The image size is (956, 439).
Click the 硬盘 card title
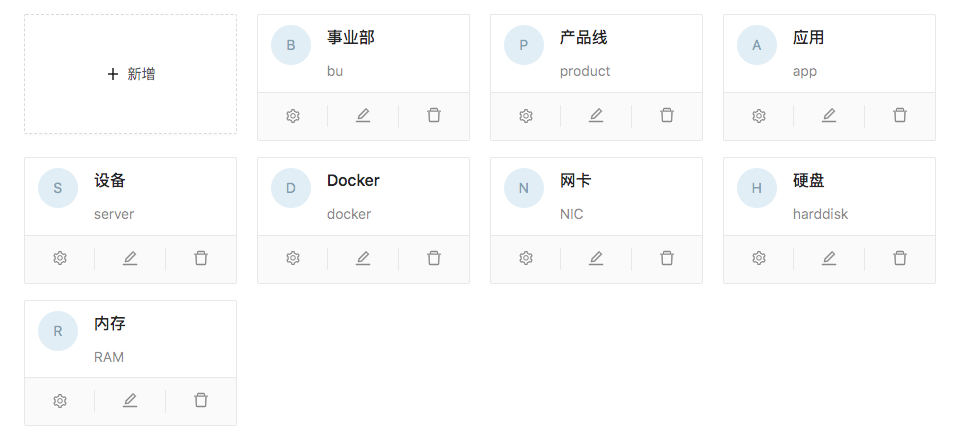coord(809,181)
